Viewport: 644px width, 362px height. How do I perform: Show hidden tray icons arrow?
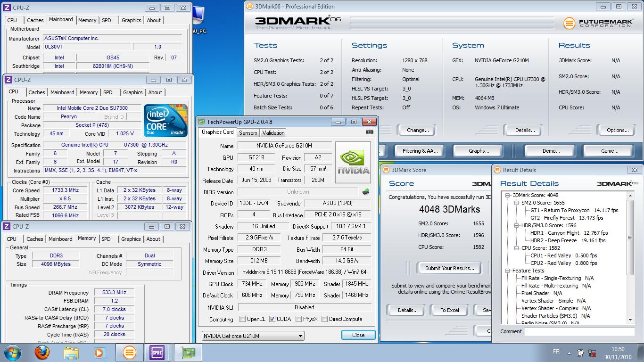coord(569,353)
